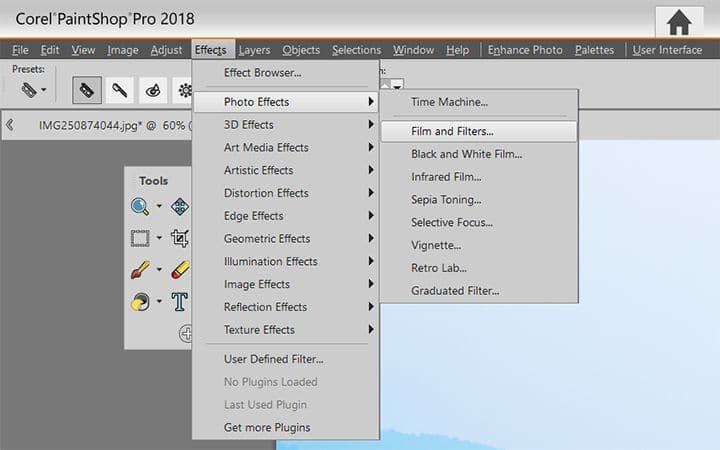
Task: Choose Effect Browser from Effects menu
Action: tap(285, 73)
